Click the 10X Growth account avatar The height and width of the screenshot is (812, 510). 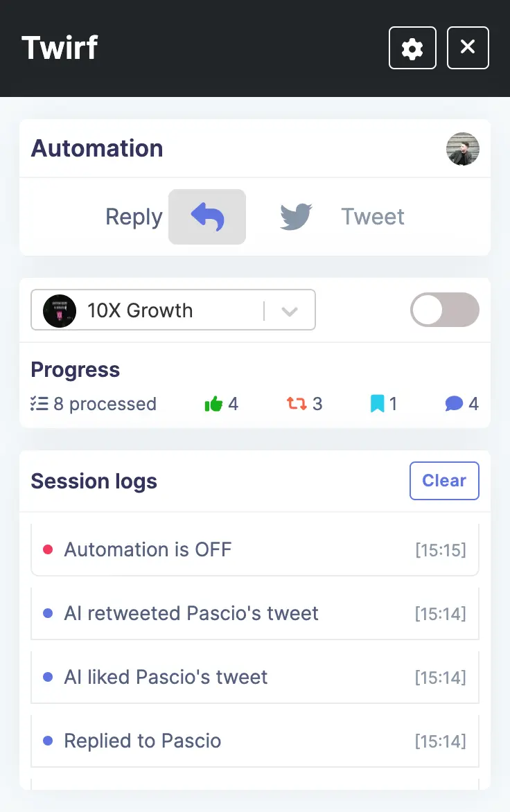click(60, 310)
